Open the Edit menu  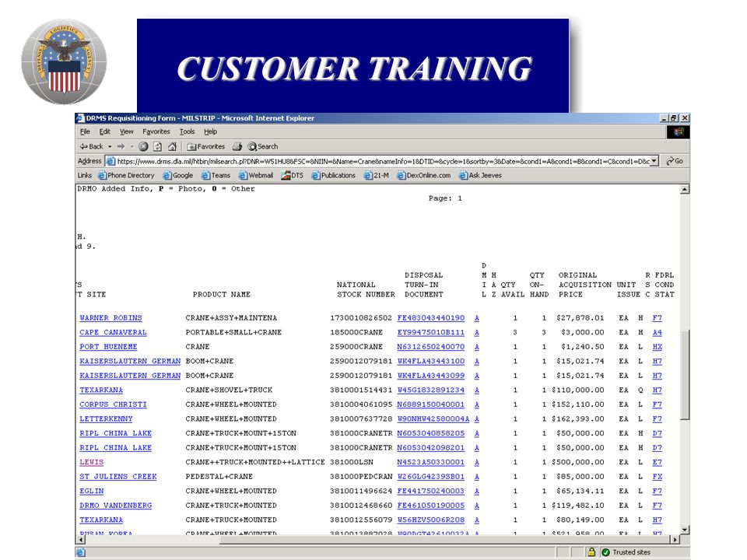[104, 131]
